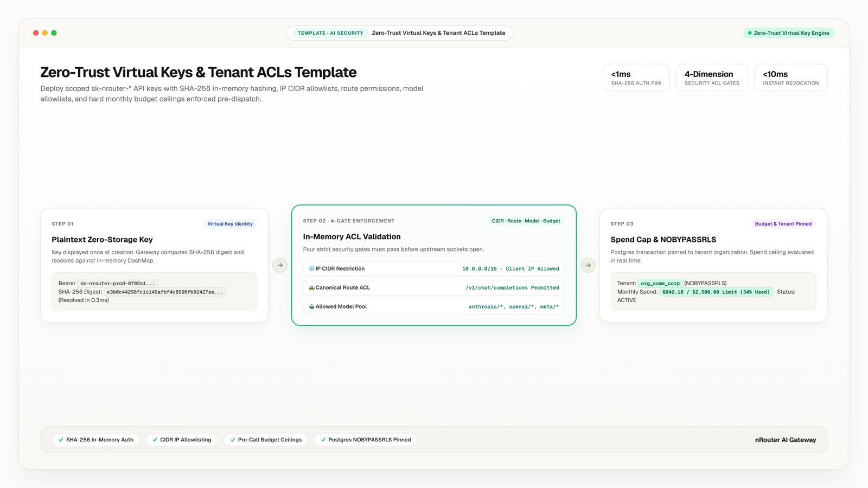Click the icon beside Allowed Model Pool
Image resolution: width=868 pixels, height=488 pixels.
[312, 307]
